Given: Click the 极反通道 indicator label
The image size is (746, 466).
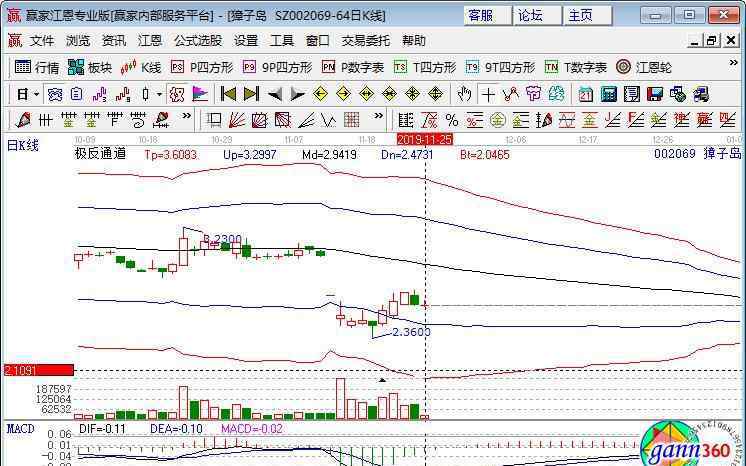Looking at the screenshot, I should click(100, 154).
